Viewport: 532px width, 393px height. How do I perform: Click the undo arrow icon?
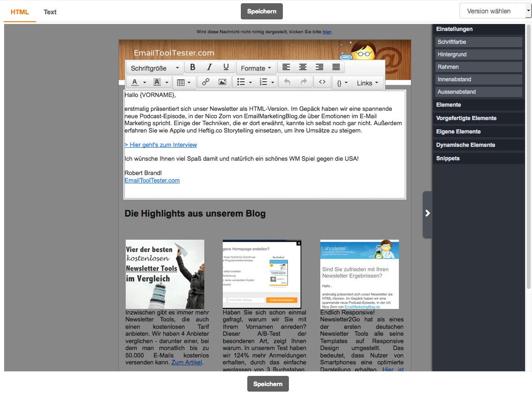pos(287,82)
